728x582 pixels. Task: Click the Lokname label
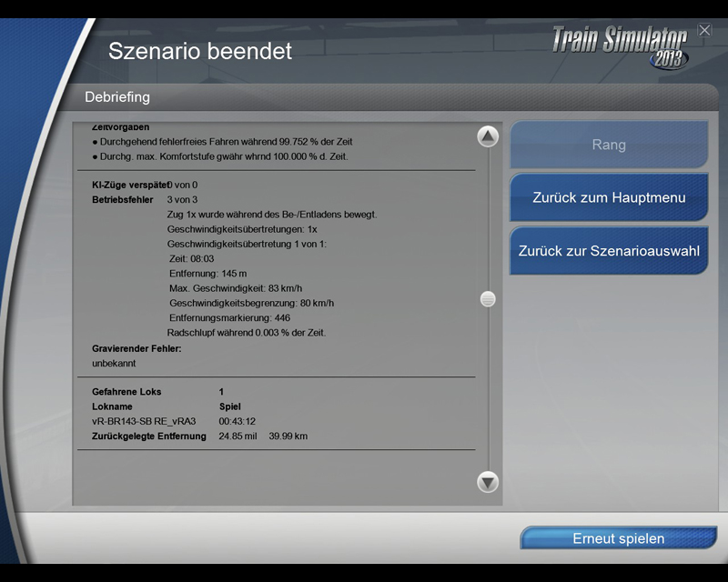[x=112, y=406]
